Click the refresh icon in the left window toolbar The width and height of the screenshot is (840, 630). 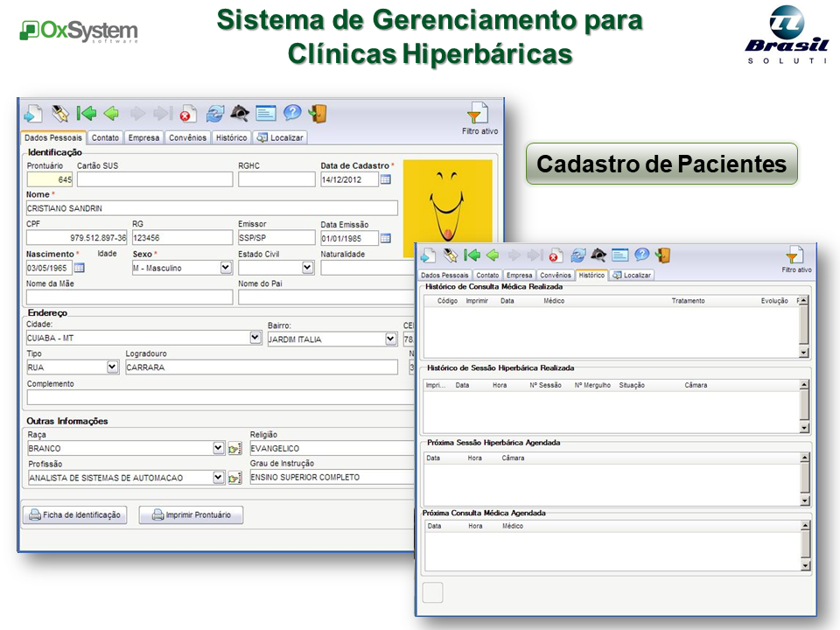pos(215,113)
